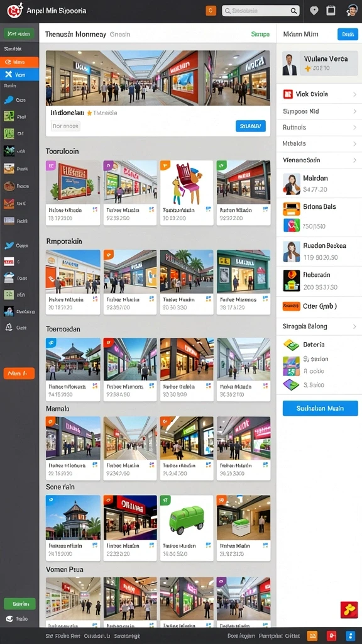Expand the 'Siragnia Balong' row chevron
The width and height of the screenshot is (362, 644).
(354, 327)
